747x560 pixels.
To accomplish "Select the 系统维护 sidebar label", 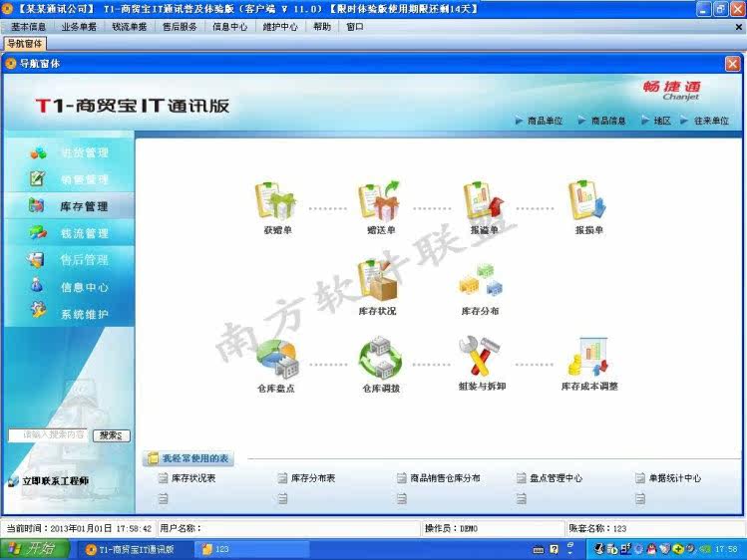I will coord(85,314).
